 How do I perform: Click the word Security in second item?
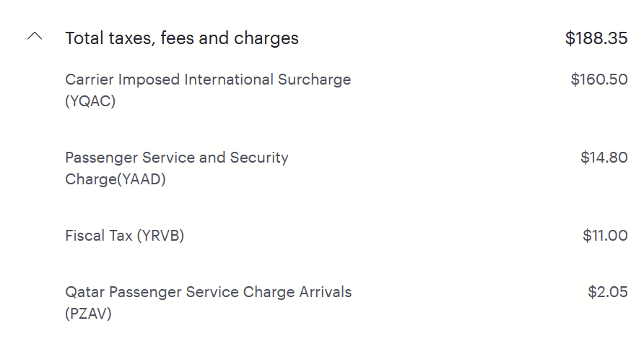point(259,158)
